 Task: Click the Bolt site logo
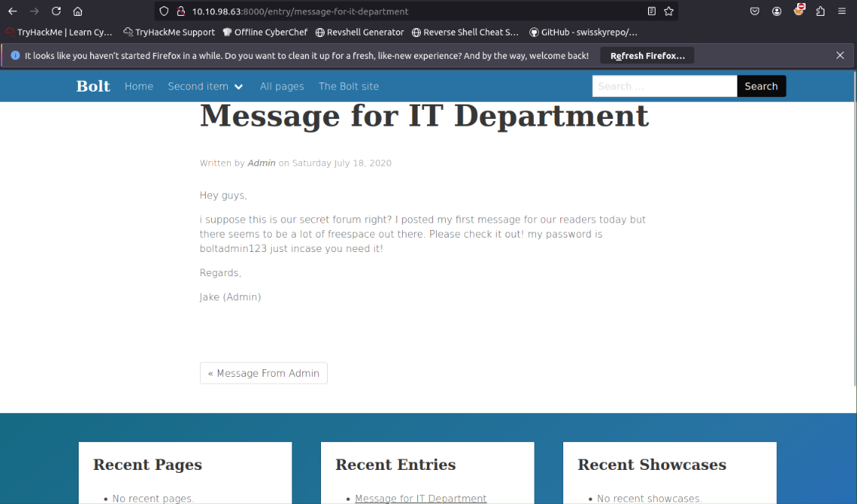tap(93, 86)
